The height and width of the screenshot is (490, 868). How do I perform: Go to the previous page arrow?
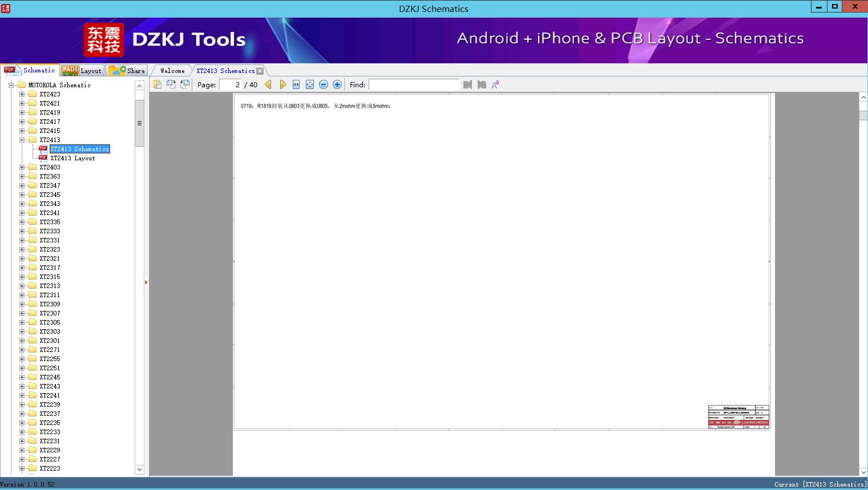(x=268, y=84)
